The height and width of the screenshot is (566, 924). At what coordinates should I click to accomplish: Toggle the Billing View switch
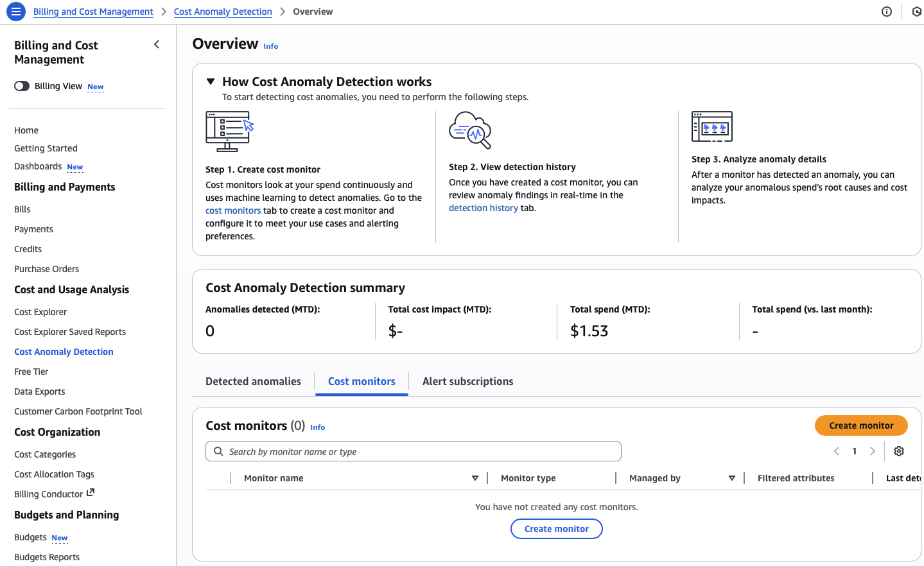(x=22, y=86)
